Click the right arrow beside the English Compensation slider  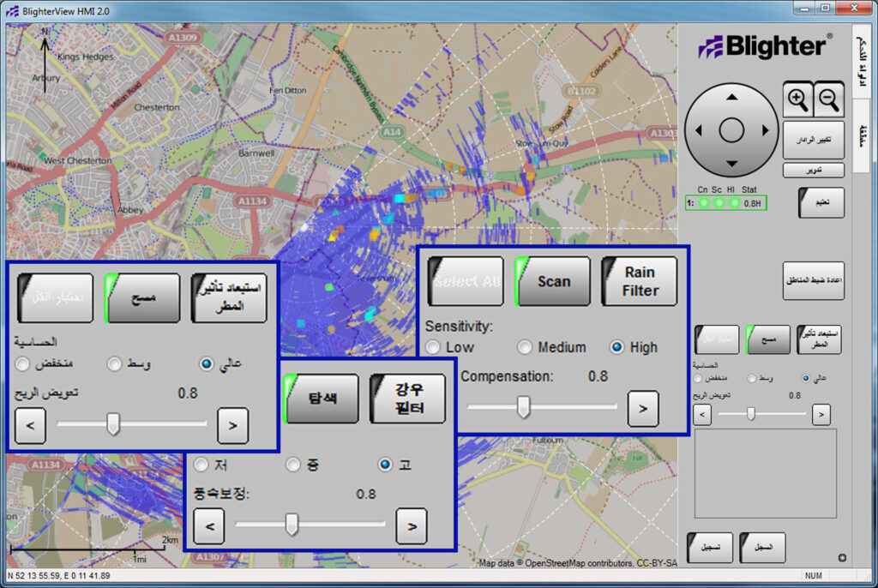(643, 408)
